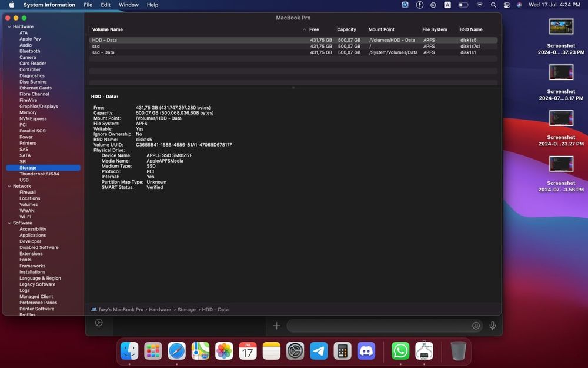Open WhatsApp in the Dock
Screen dimensions: 588x368
coord(400,352)
